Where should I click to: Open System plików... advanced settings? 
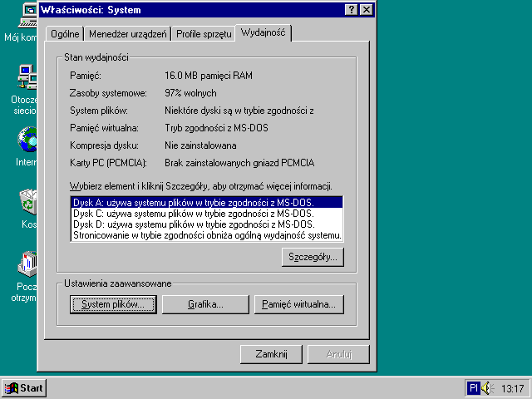click(113, 304)
